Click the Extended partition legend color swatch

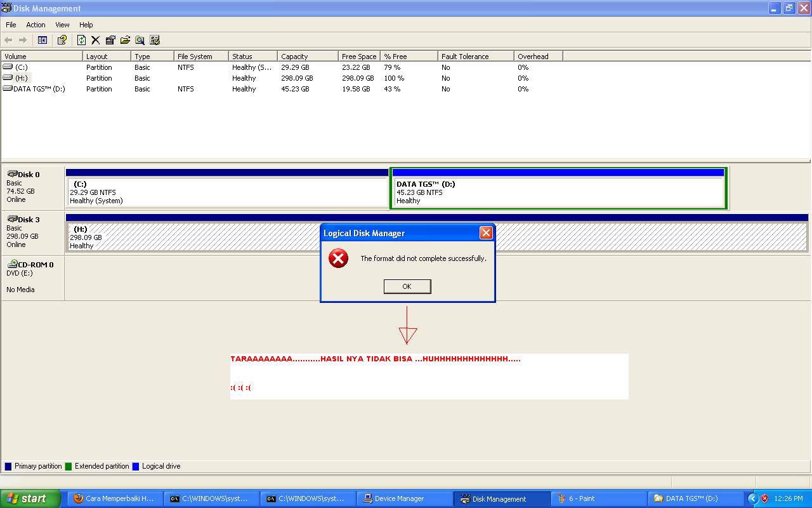(69, 466)
